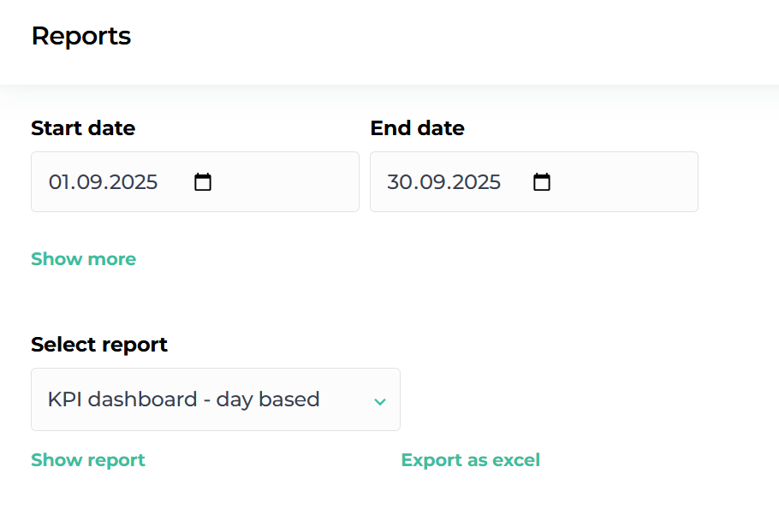Expand filters with Show more
The image size is (779, 532).
pos(83,259)
